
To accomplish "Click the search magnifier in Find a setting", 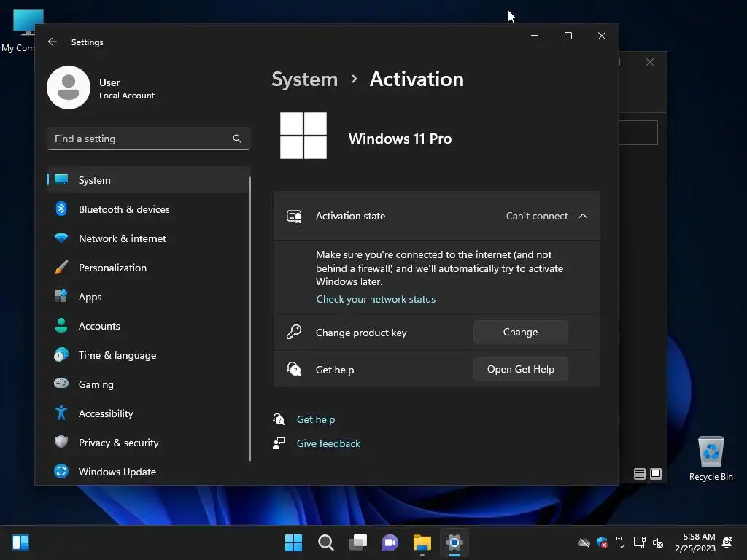I will pyautogui.click(x=237, y=139).
